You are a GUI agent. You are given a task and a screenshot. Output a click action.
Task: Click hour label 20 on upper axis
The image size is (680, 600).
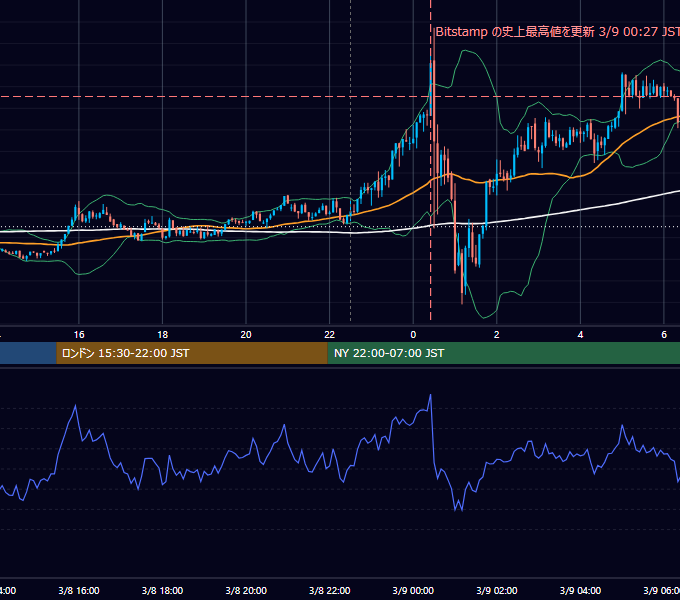[246, 335]
